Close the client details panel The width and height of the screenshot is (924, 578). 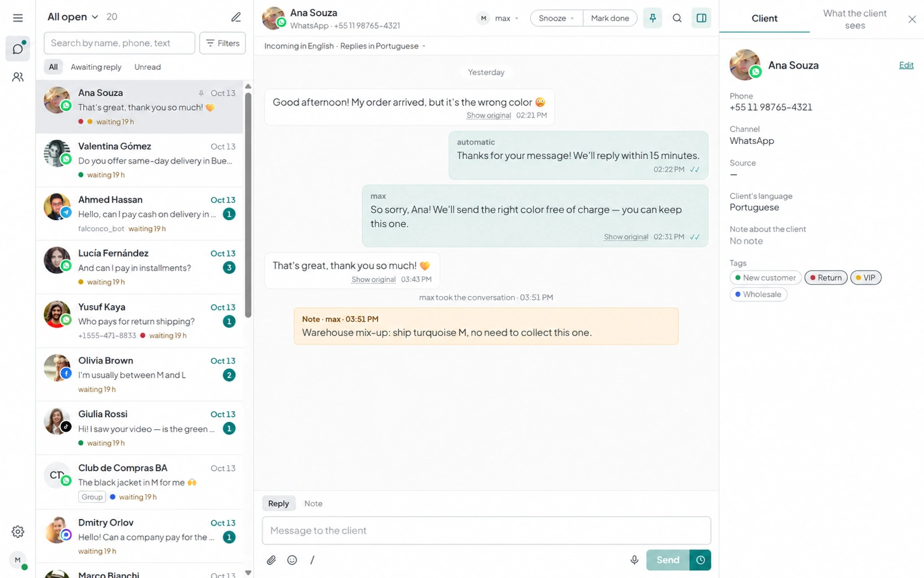click(912, 19)
